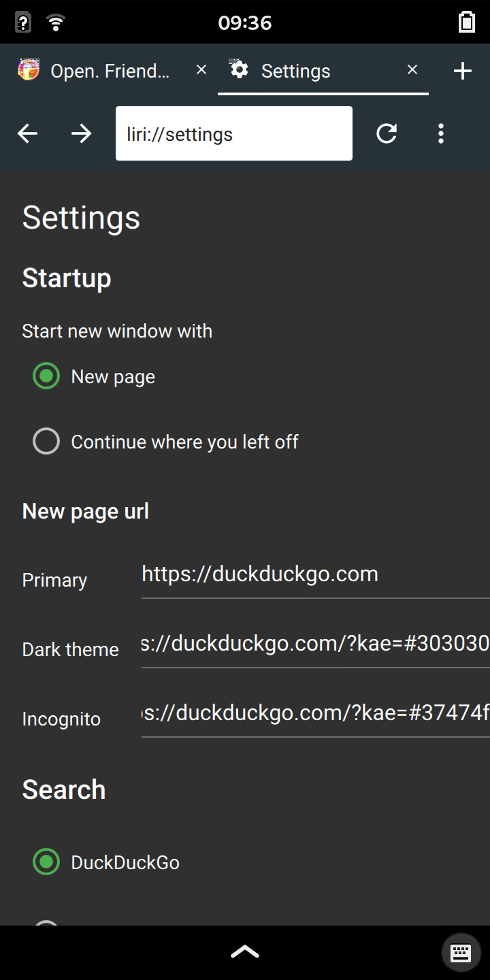Viewport: 490px width, 980px height.
Task: Edit the Incognito URL field
Action: tap(315, 714)
